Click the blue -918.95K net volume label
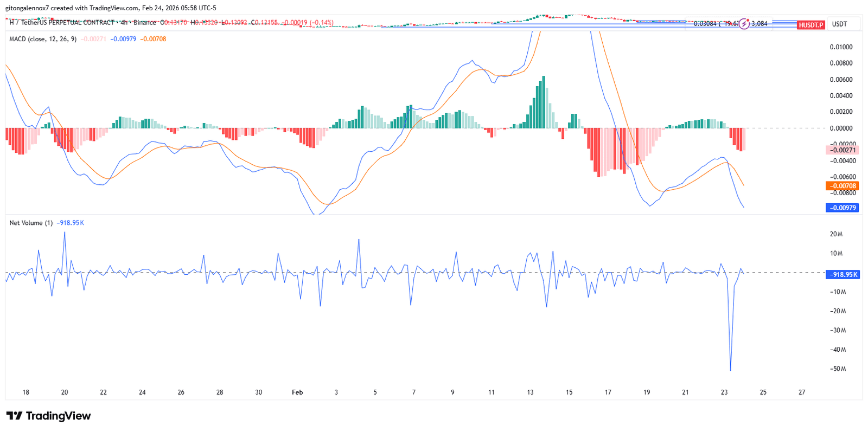This screenshot has height=432, width=868. pyautogui.click(x=842, y=275)
